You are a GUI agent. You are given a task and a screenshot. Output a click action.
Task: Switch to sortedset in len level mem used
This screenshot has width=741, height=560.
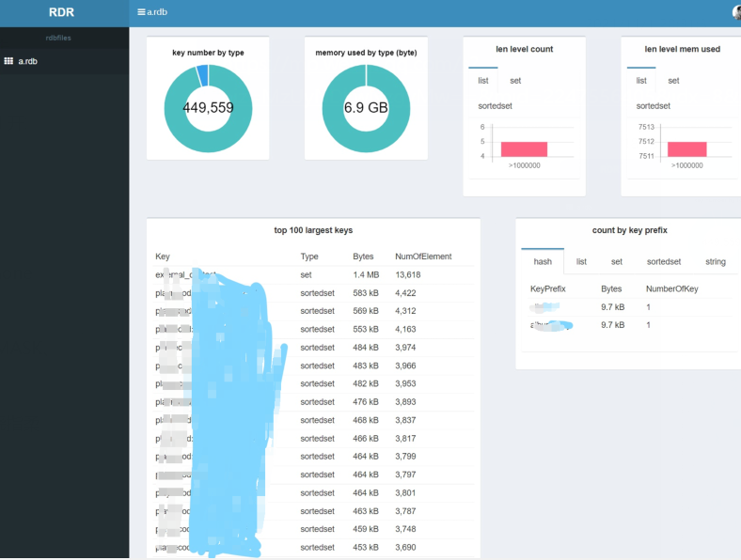[x=653, y=106]
